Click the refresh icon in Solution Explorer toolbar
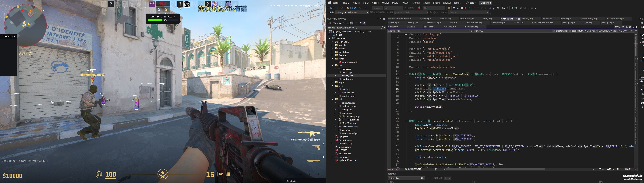This screenshot has height=183, width=644. coord(344,23)
